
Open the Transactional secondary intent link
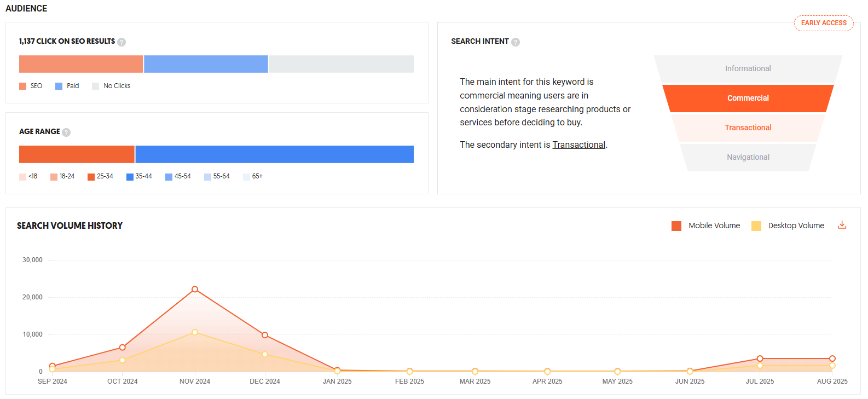click(578, 145)
